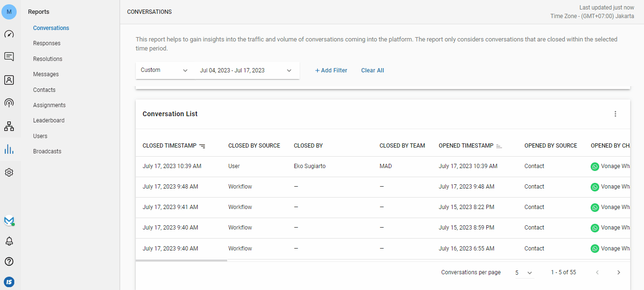Open the help question mark icon
The image size is (644, 290).
click(x=9, y=261)
